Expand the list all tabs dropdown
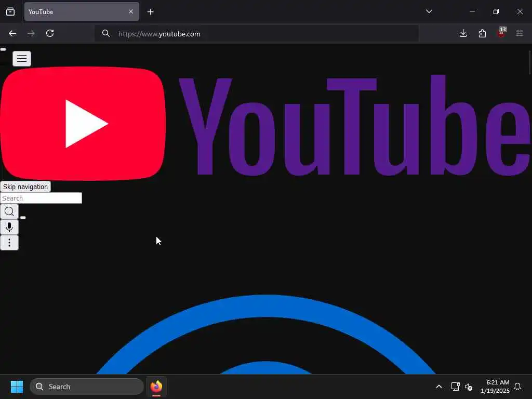Screen dimensions: 532x399 [429, 11]
